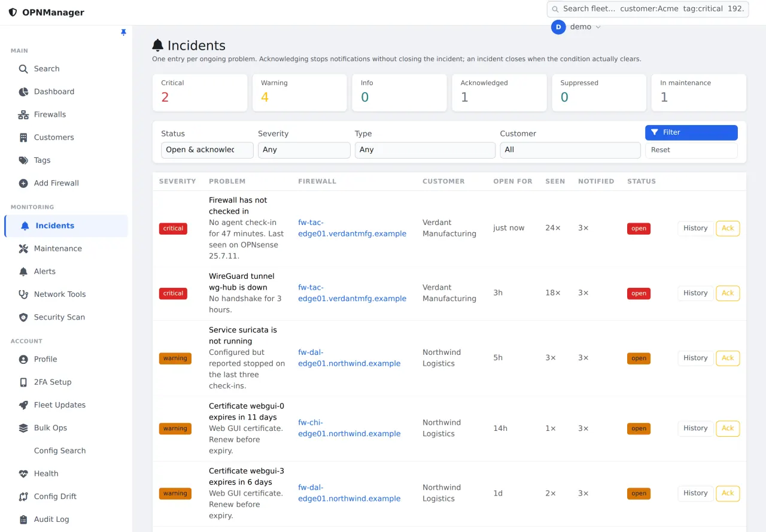Click the Fleet Updates rocket icon

(23, 405)
